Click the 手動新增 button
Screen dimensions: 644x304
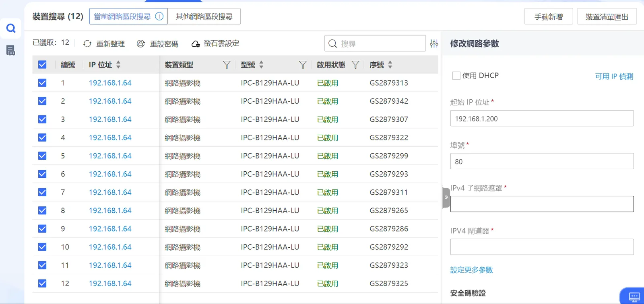pyautogui.click(x=549, y=17)
